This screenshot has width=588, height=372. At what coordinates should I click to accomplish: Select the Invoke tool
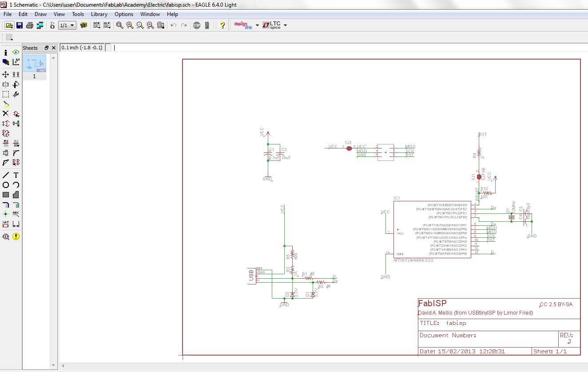(x=16, y=163)
